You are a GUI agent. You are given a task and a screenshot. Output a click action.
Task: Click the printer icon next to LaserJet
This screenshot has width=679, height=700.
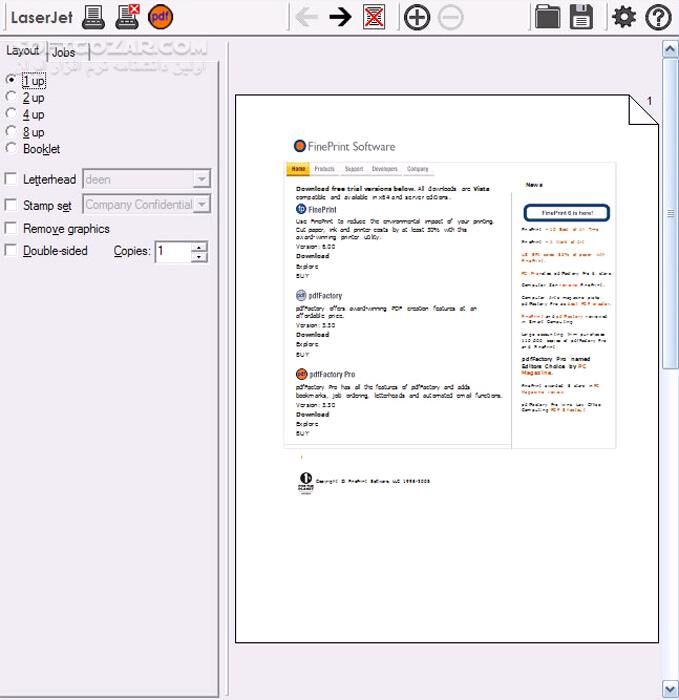point(93,16)
